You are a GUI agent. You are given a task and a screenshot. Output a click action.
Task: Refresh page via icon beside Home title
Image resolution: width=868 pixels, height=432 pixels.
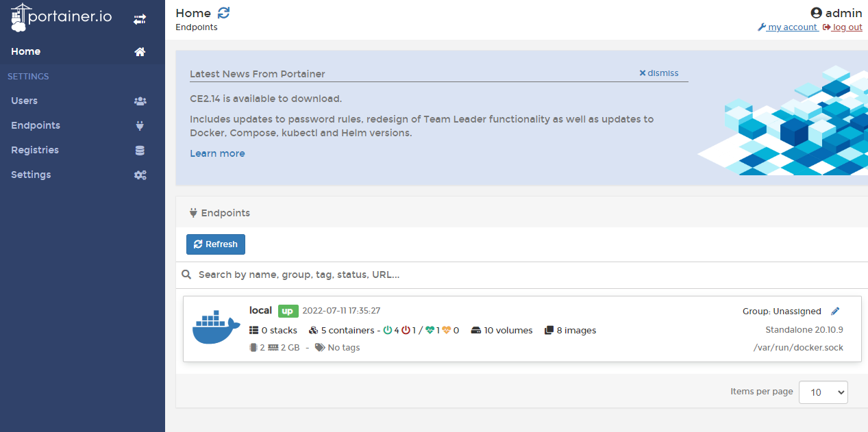[223, 13]
